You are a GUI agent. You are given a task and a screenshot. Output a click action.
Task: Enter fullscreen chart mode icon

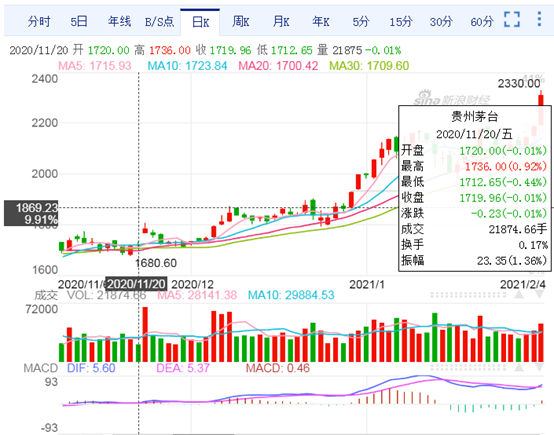point(512,19)
